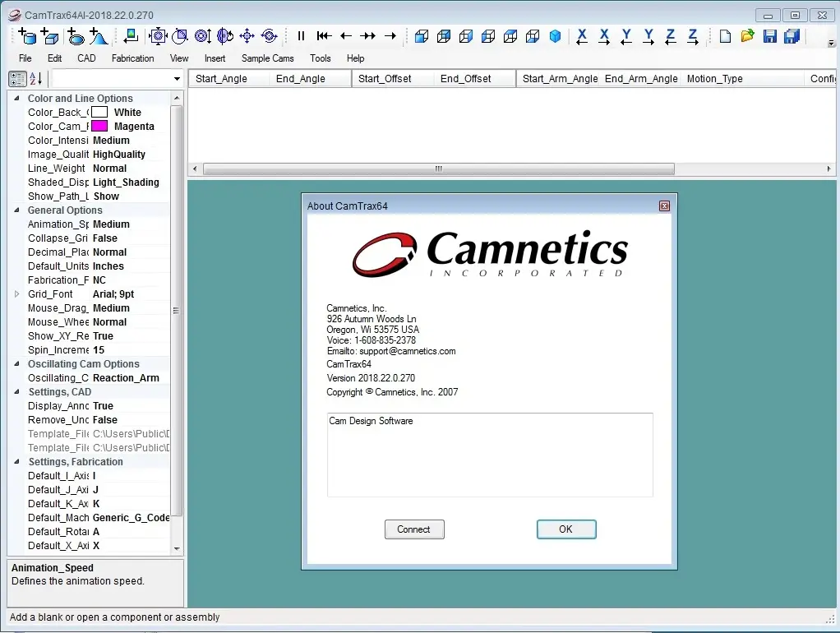Viewport: 840px width, 633px height.
Task: Click the add plate cam disc icon
Action: point(76,36)
